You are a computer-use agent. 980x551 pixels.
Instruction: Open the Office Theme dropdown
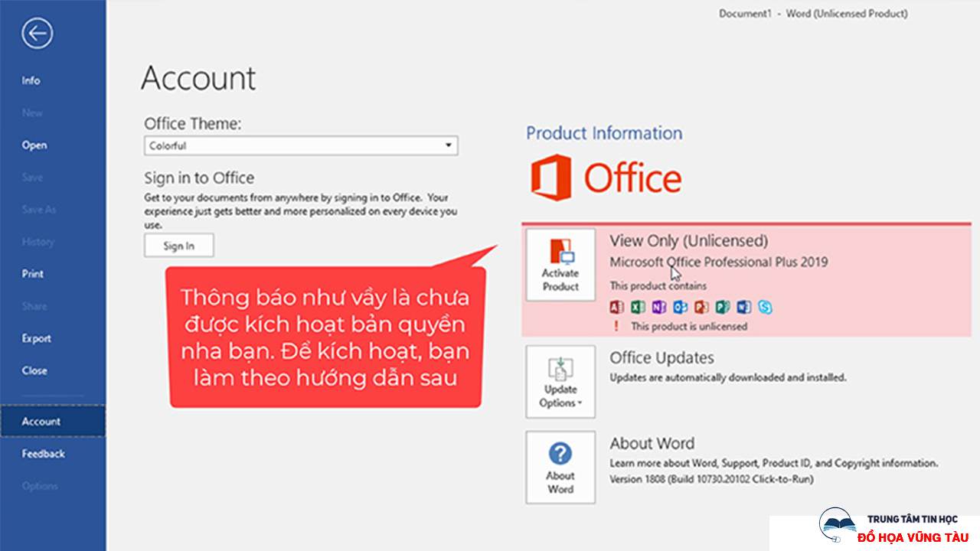click(x=301, y=145)
